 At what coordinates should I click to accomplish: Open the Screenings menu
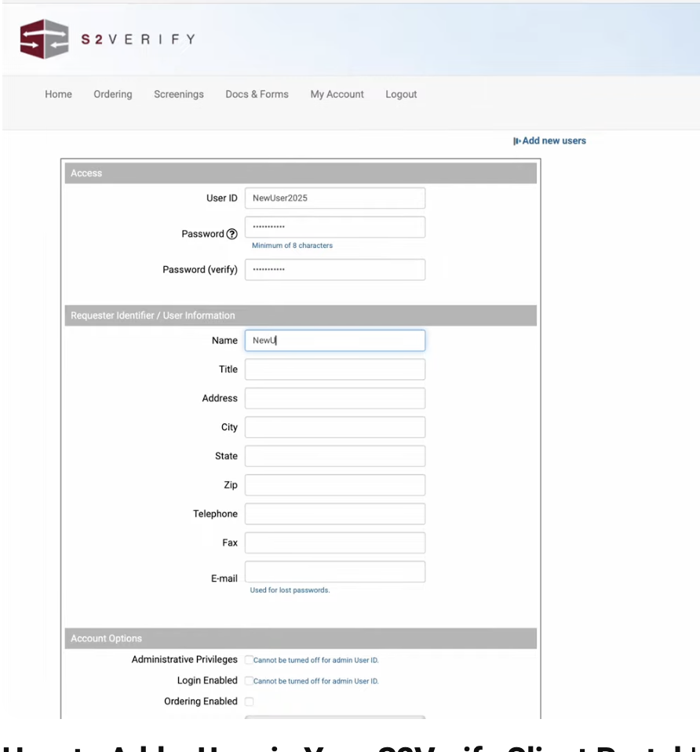(179, 94)
